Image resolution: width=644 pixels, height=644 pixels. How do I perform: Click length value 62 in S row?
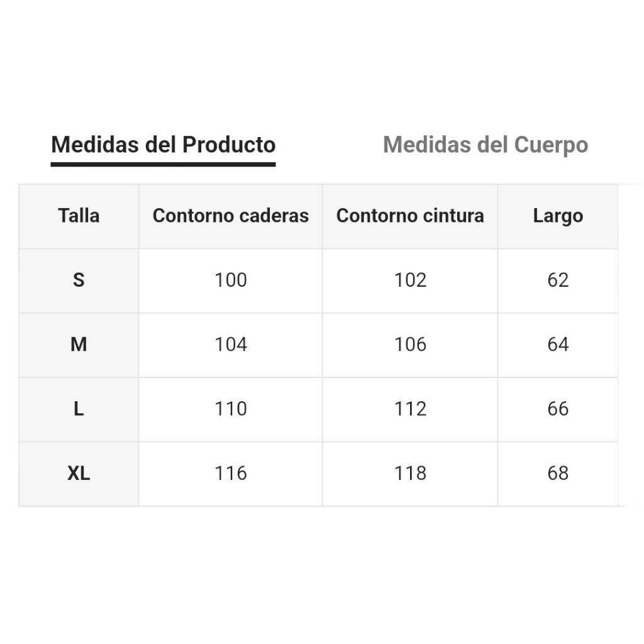558,280
